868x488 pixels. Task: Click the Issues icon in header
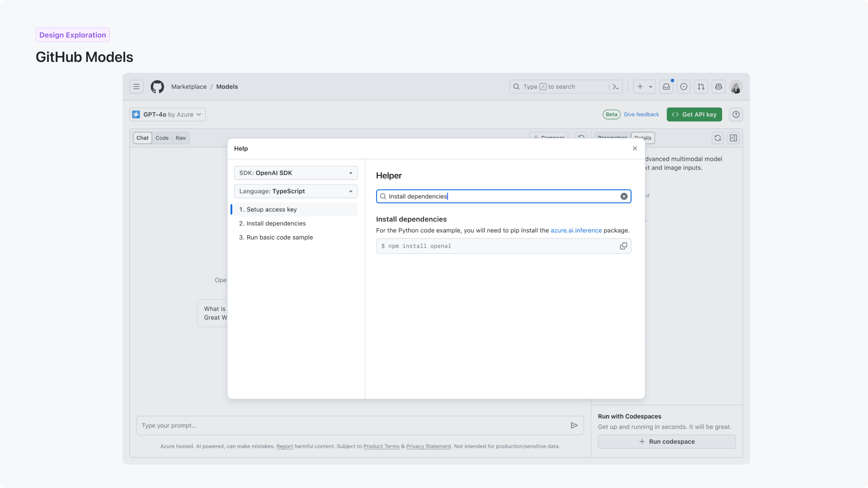pyautogui.click(x=683, y=87)
